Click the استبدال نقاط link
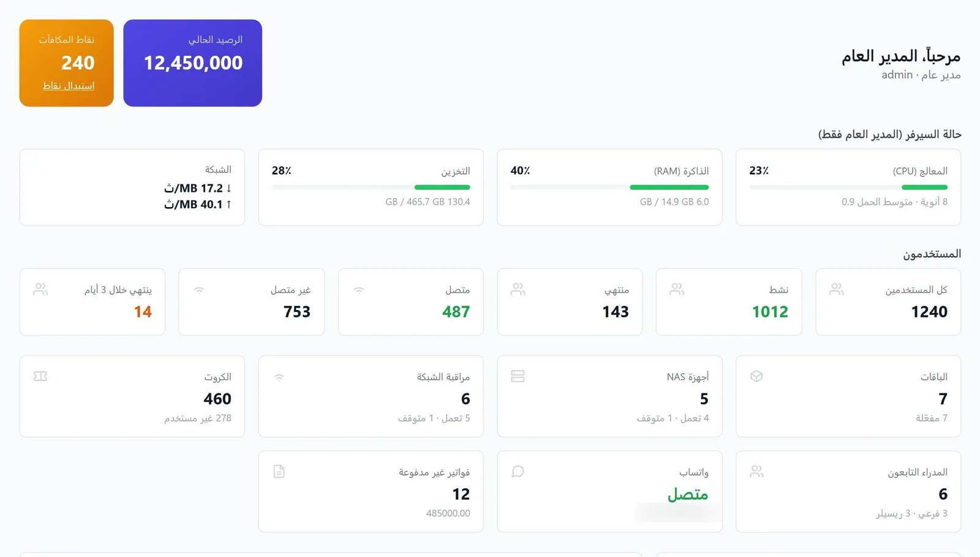This screenshot has width=980, height=557. point(69,86)
